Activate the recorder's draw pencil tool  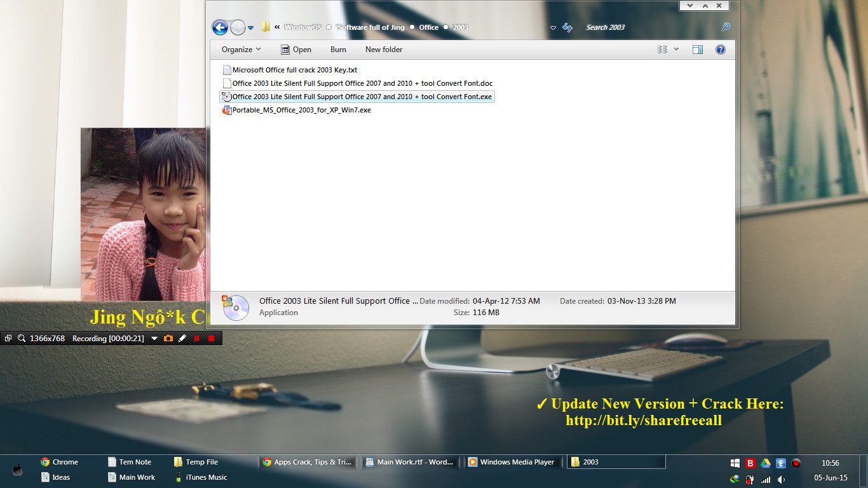click(182, 339)
